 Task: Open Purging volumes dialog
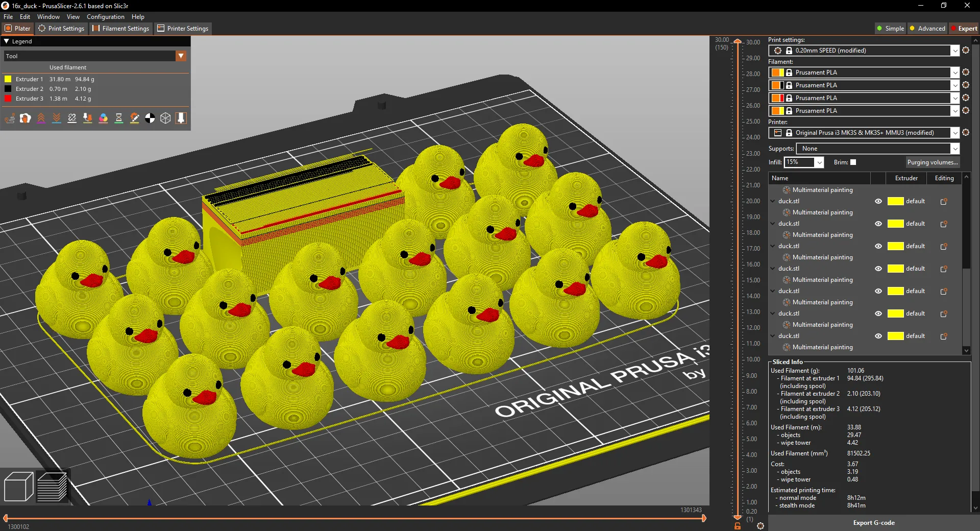click(x=933, y=162)
